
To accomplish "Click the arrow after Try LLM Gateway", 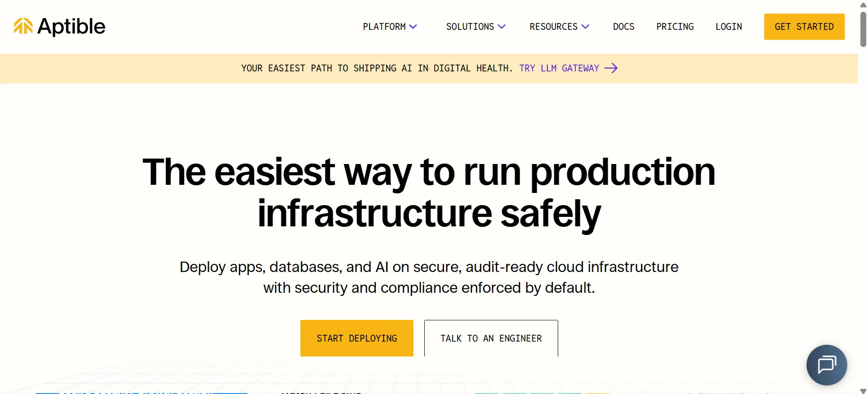I will (611, 68).
